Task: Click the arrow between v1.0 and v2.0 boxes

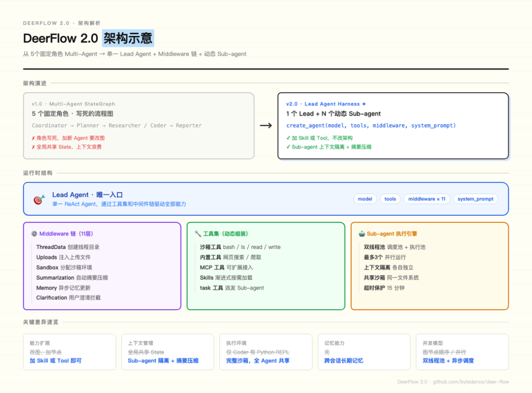Action: click(266, 126)
